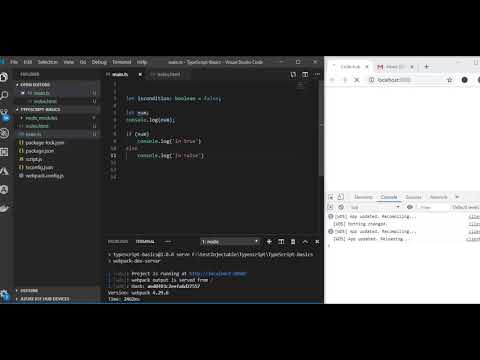480x360 pixels.
Task: Split the terminal panel
Action: (281, 241)
